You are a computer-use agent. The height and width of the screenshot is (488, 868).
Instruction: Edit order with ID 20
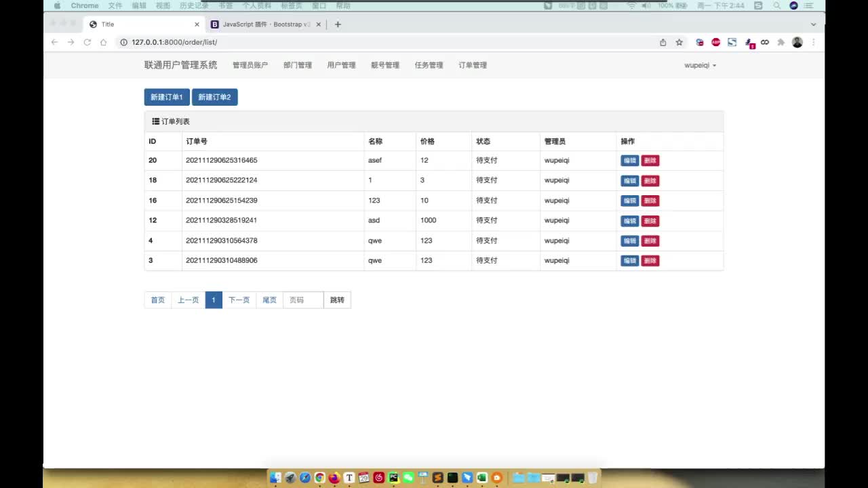[630, 161]
